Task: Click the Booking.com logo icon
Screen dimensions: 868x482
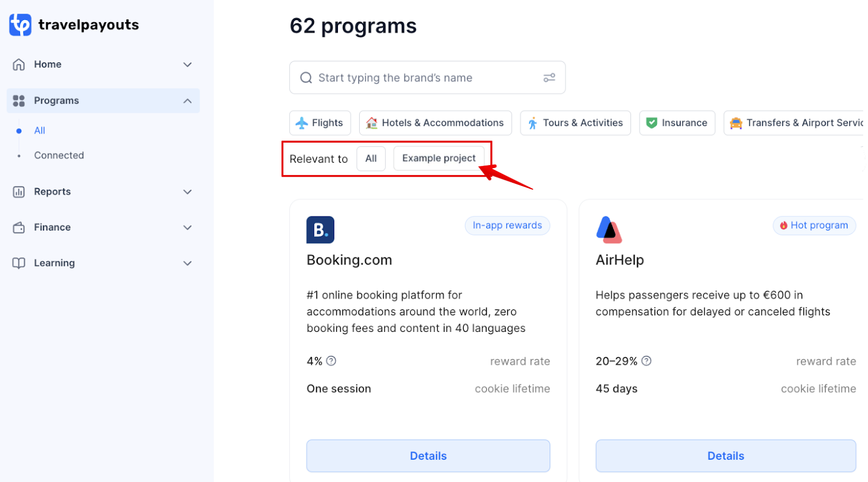Action: [x=320, y=230]
